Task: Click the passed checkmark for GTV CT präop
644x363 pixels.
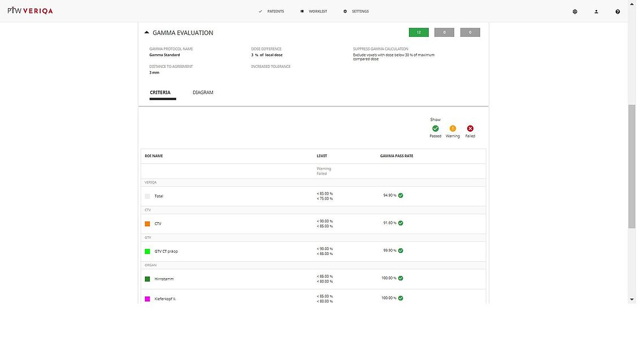Action: tap(401, 251)
